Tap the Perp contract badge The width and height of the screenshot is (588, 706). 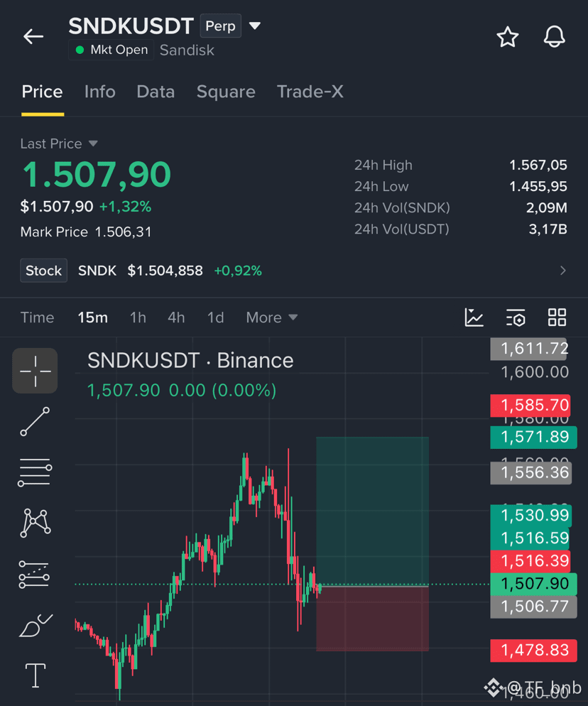click(x=221, y=26)
